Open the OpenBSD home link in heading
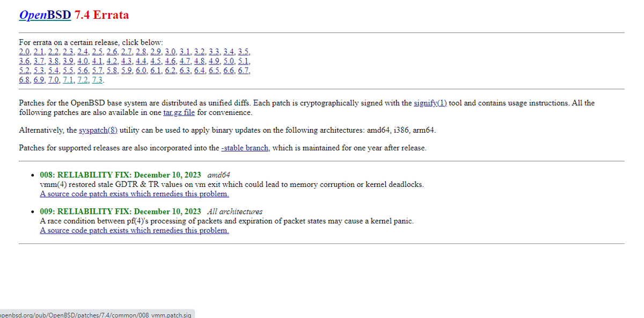The image size is (644, 318). [45, 15]
